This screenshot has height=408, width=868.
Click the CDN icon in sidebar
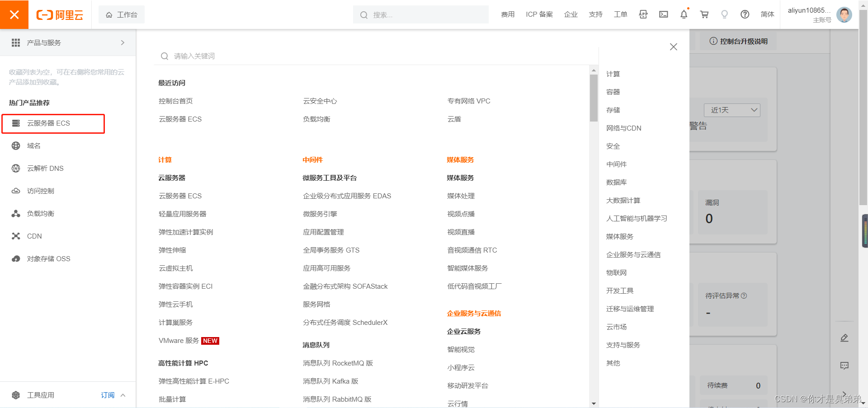[x=16, y=236]
